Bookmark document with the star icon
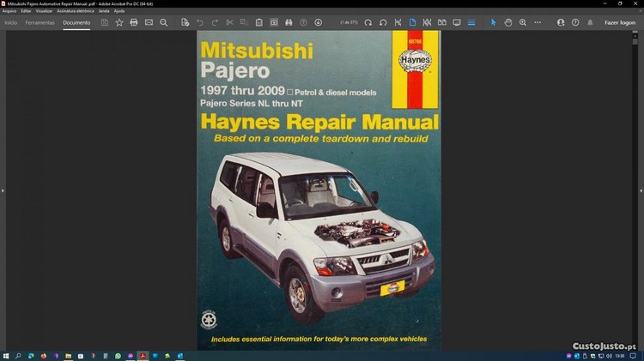644x361 pixels. (119, 22)
